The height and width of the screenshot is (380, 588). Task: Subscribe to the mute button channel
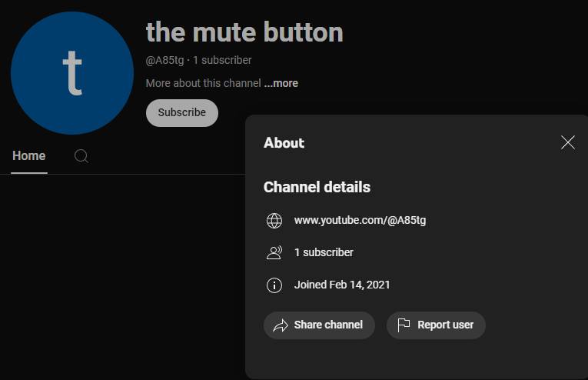click(x=182, y=113)
